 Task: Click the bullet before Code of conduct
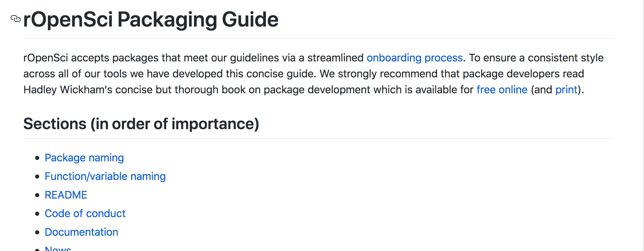tap(37, 213)
